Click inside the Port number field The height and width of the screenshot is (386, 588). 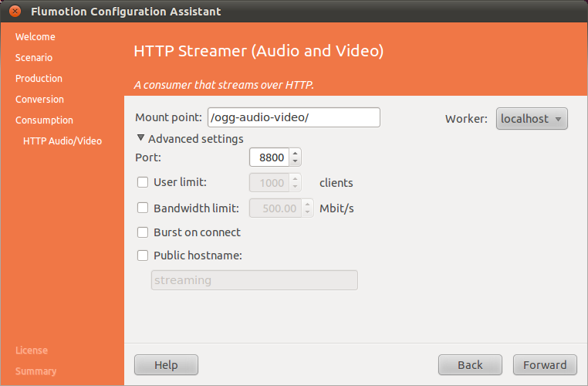269,157
